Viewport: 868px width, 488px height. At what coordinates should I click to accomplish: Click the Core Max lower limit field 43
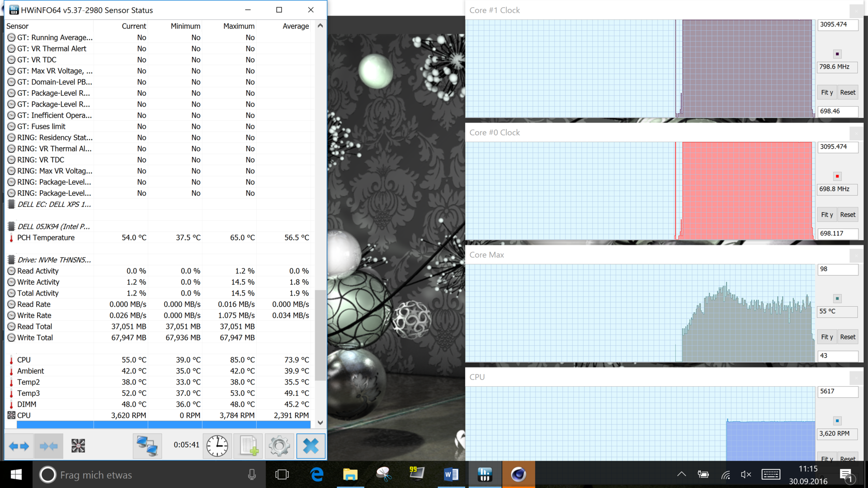pos(838,356)
